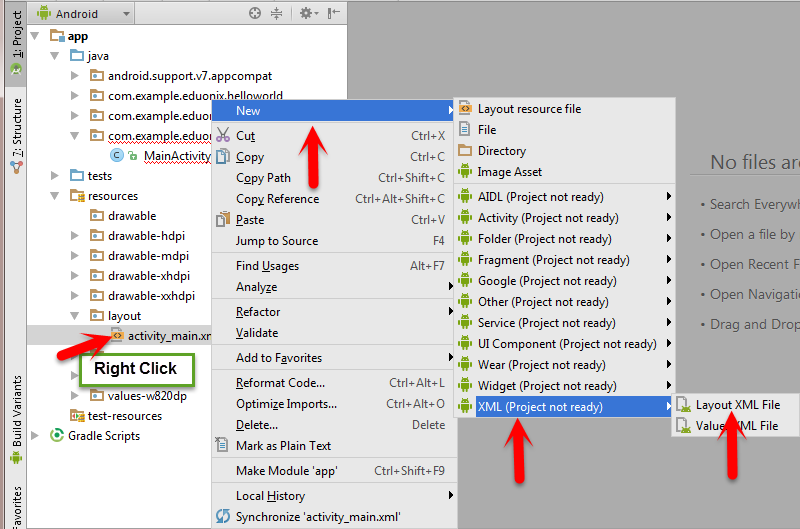Choose Make Module 'app' entry
800x529 pixels.
(x=333, y=470)
